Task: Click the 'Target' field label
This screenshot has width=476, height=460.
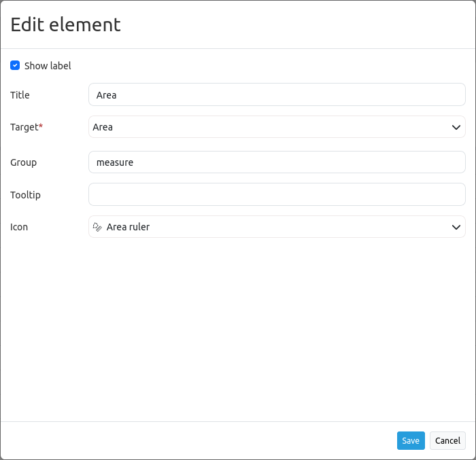Action: tap(24, 127)
